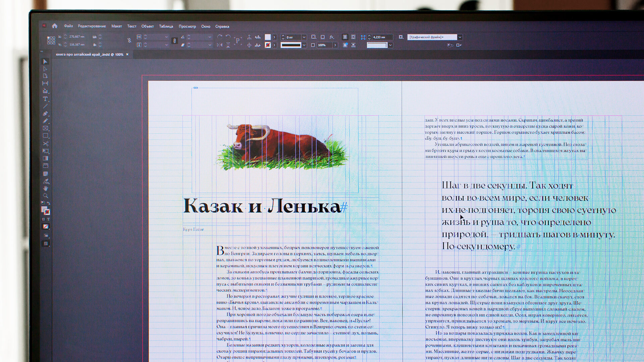This screenshot has width=644, height=362.
Task: Close the книга про алтайский край document tab
Action: tap(127, 54)
